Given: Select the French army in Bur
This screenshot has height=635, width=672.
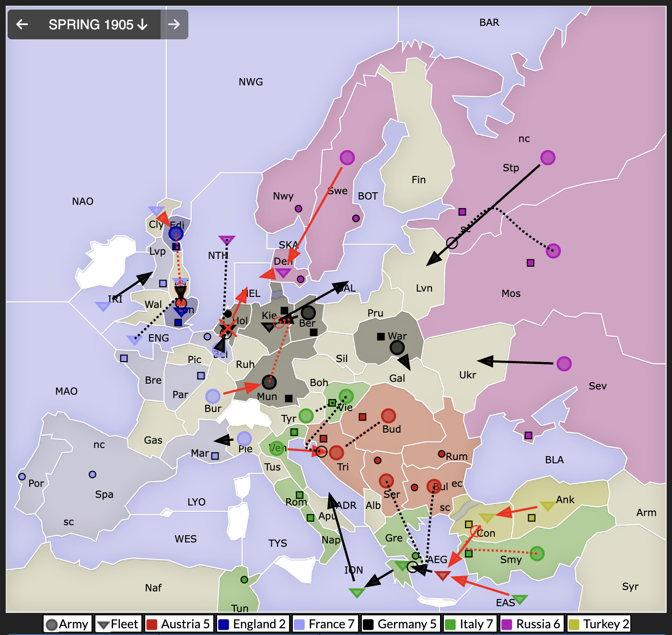Looking at the screenshot, I should pos(213,396).
